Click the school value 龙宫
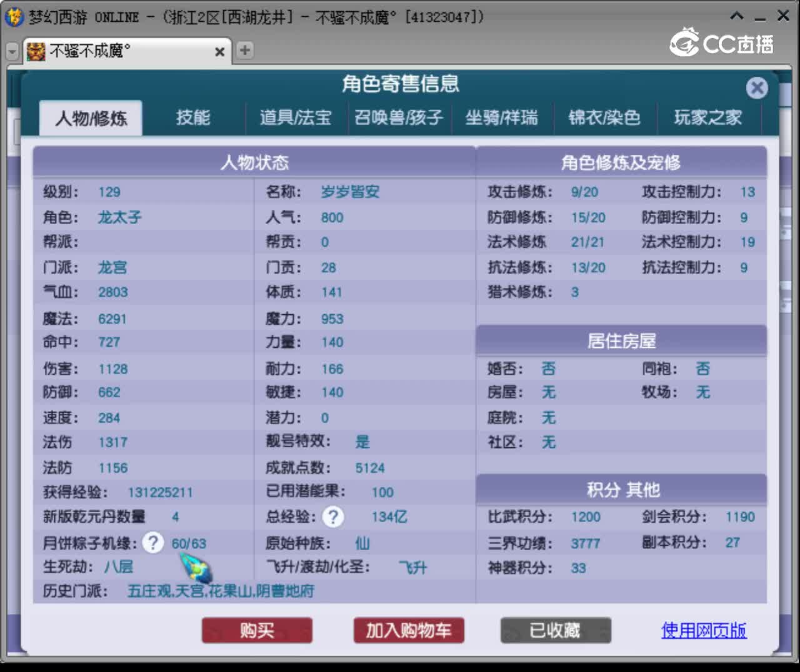 [x=112, y=267]
